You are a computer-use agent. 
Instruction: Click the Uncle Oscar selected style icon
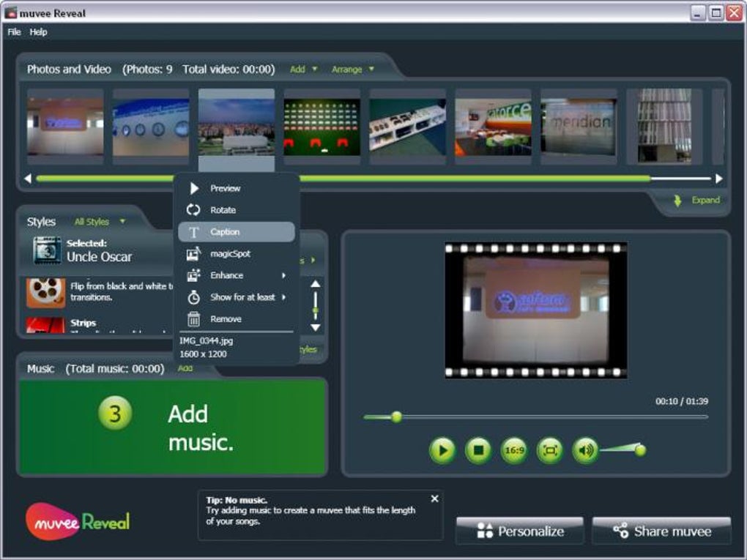[47, 250]
